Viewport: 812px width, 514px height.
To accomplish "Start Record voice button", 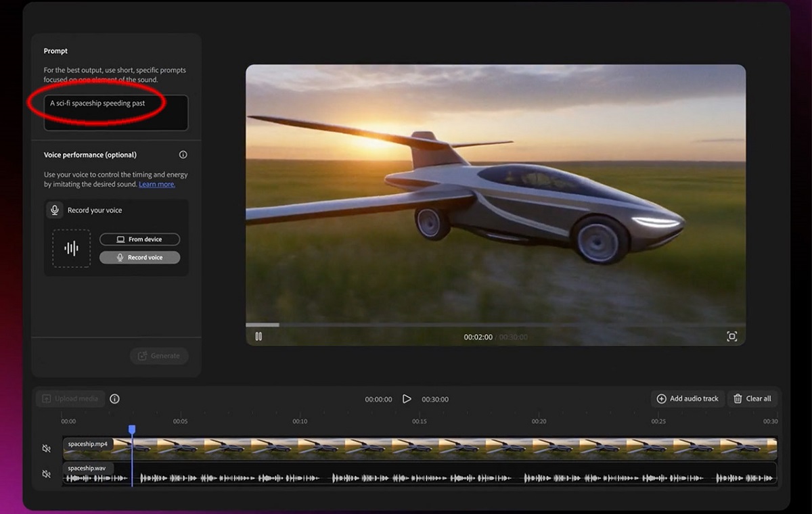I will [x=139, y=258].
